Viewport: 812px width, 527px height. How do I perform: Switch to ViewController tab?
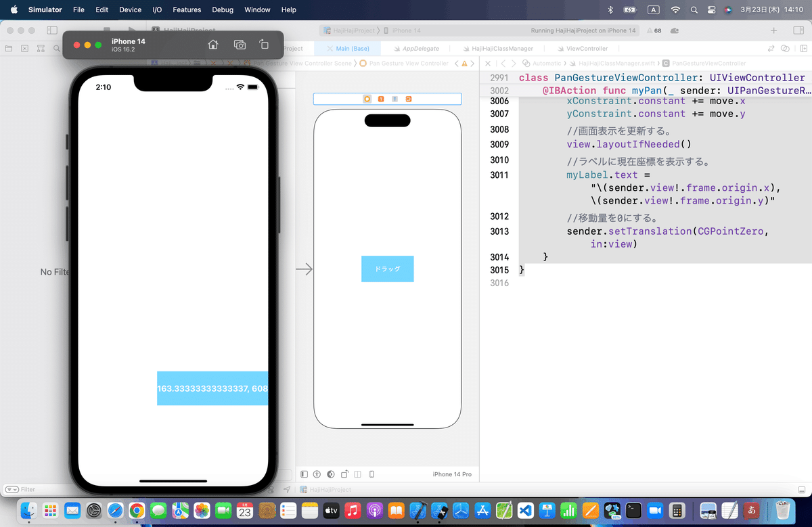[582, 49]
